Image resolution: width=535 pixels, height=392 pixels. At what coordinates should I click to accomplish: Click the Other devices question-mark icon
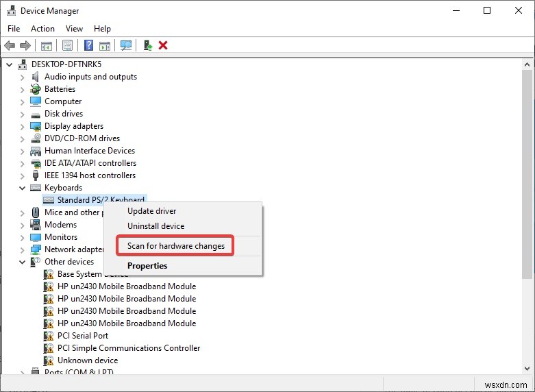[x=35, y=262]
